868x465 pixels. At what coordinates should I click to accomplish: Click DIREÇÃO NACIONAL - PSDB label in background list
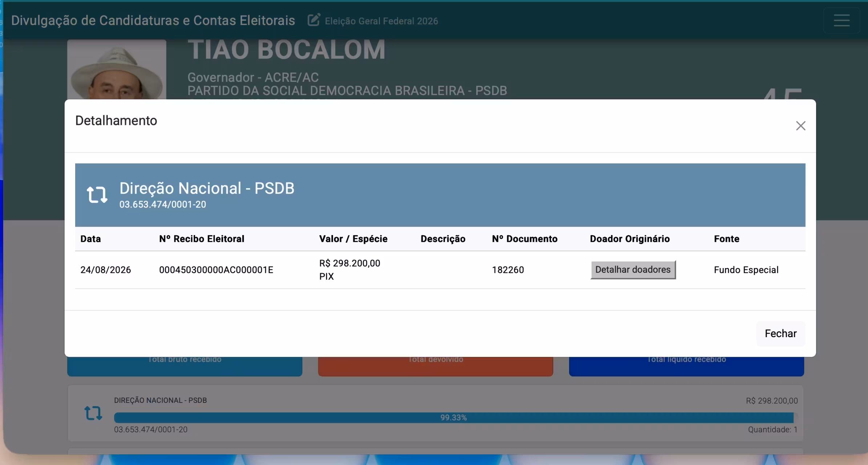point(160,400)
